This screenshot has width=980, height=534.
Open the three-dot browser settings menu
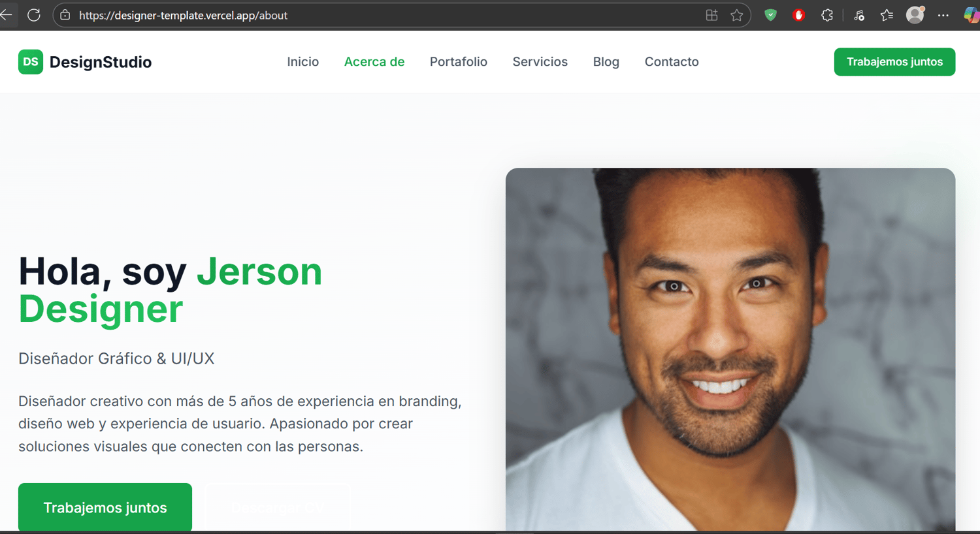[x=943, y=15]
